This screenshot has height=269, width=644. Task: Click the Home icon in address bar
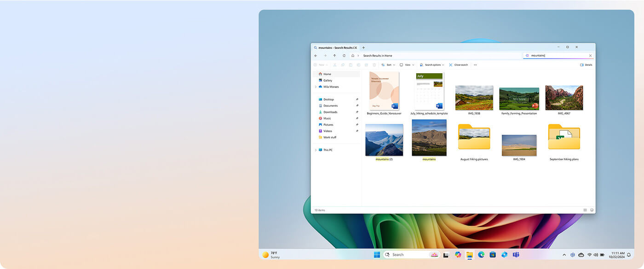click(x=353, y=56)
